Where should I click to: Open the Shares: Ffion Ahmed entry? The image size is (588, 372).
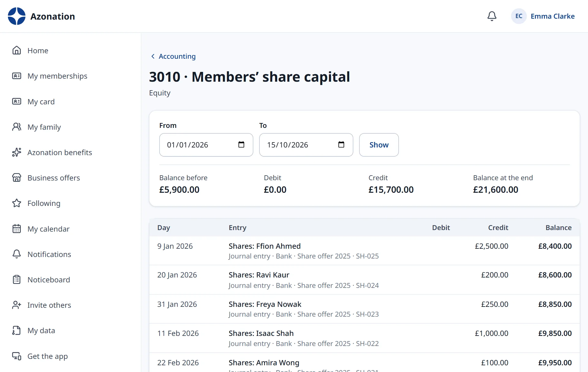pos(265,246)
